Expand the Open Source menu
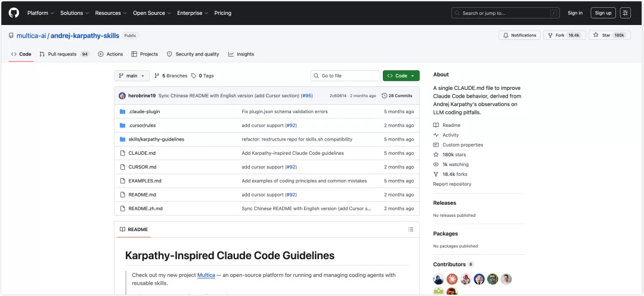 point(152,13)
